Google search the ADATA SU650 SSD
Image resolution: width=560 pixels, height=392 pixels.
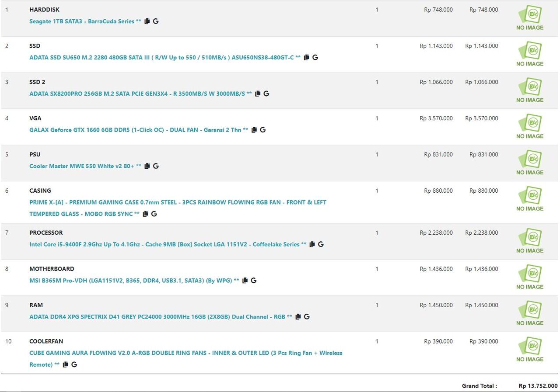point(315,57)
